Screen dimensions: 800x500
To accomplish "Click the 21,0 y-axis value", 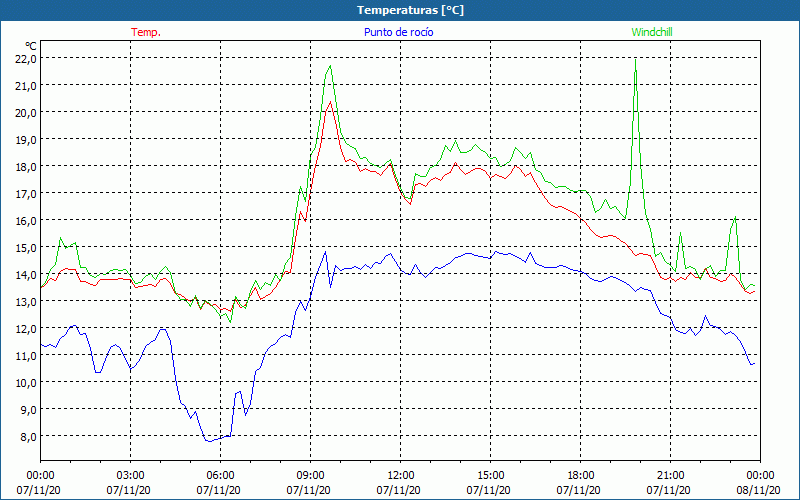I will click(x=26, y=86).
